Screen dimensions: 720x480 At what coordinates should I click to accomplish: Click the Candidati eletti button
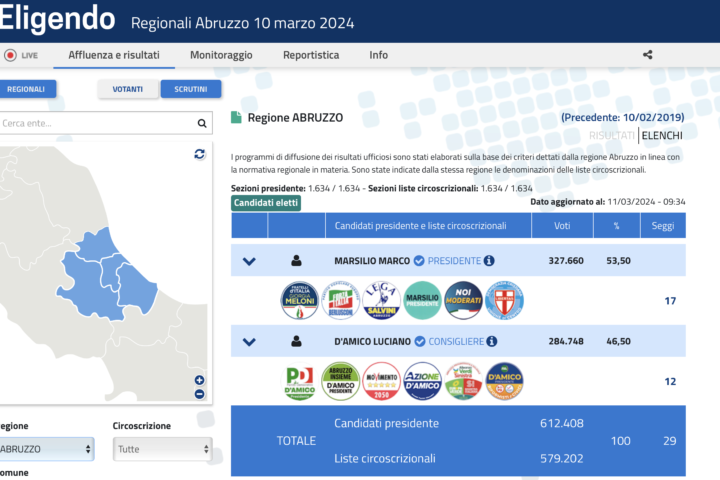(266, 203)
